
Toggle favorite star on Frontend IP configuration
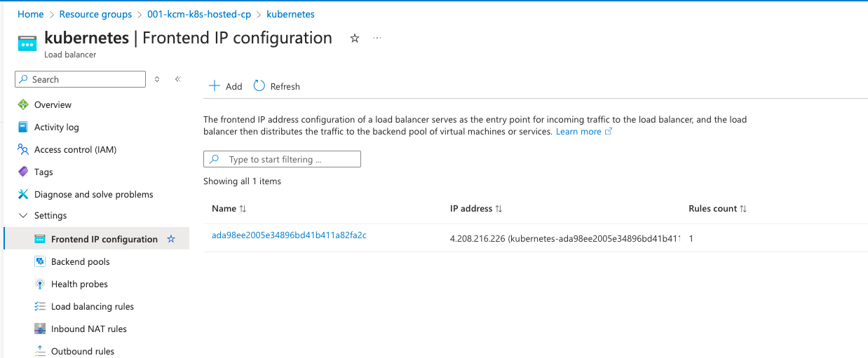171,239
